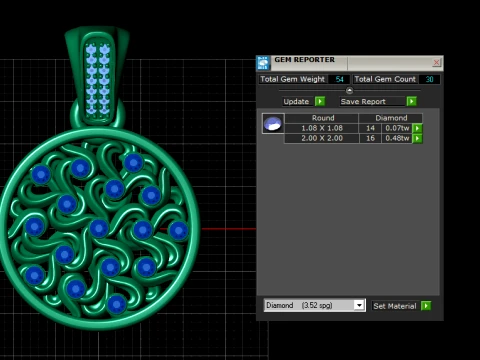480x360 pixels.
Task: Click the green arrow on the 2.00 X 2.00 row
Action: coord(417,138)
